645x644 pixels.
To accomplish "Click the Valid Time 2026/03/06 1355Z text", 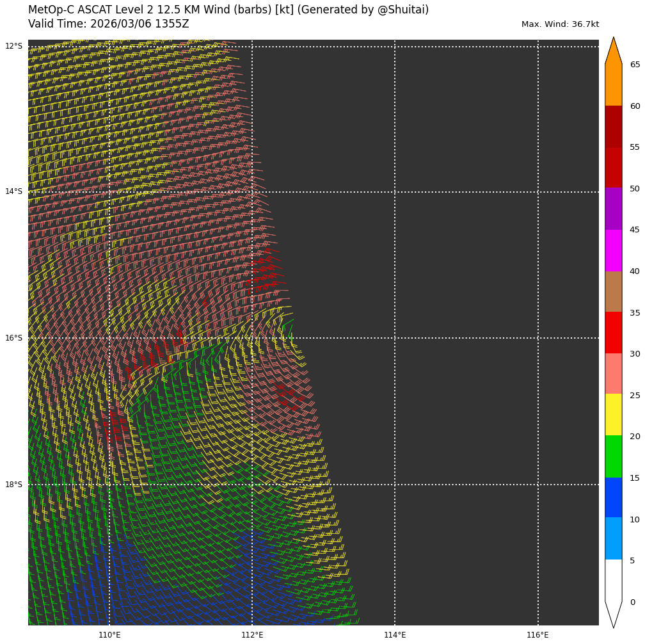I will point(108,24).
